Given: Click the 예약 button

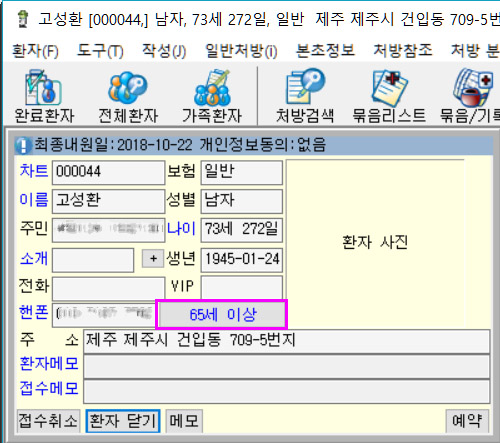Looking at the screenshot, I should tap(467, 421).
